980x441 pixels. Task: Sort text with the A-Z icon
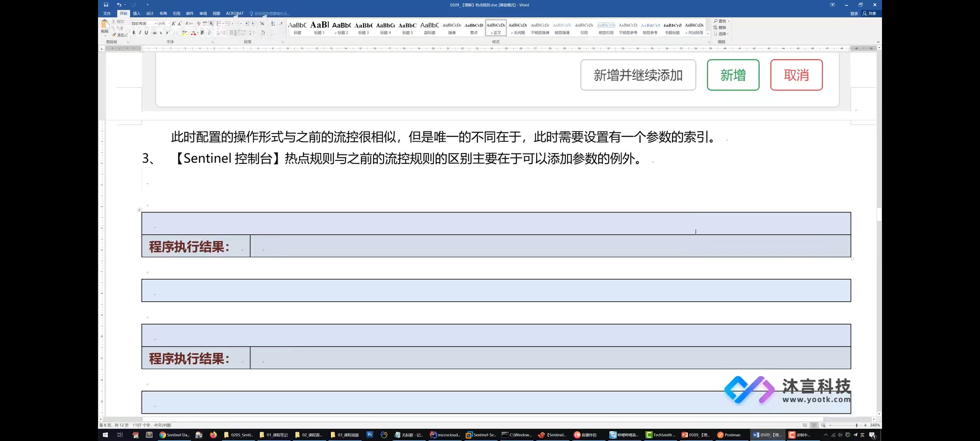tap(273, 24)
